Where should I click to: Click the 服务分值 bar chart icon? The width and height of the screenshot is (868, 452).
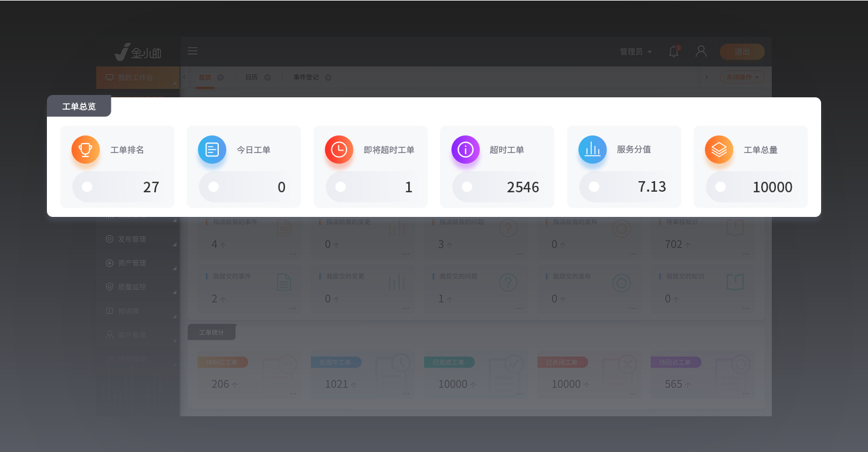(592, 149)
